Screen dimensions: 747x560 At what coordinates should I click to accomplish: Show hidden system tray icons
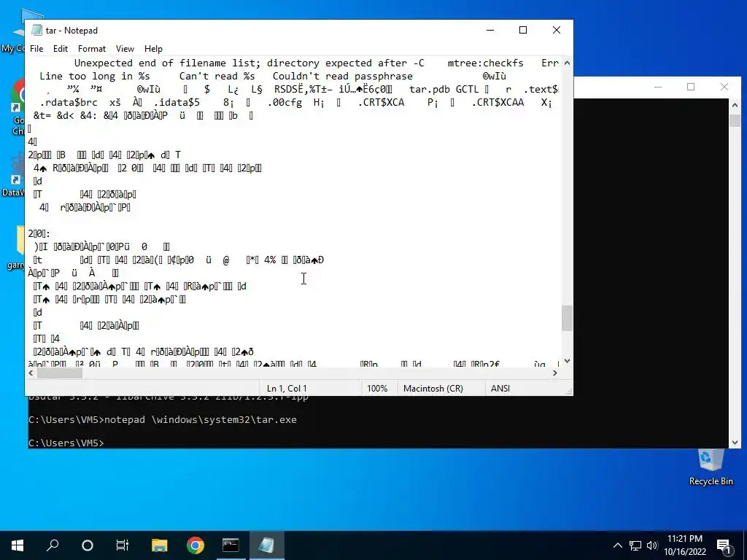tap(617, 545)
